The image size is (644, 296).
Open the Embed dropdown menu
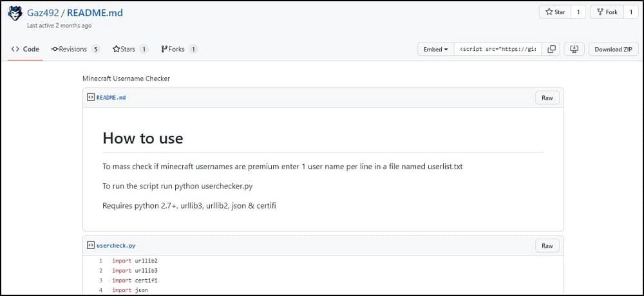436,50
